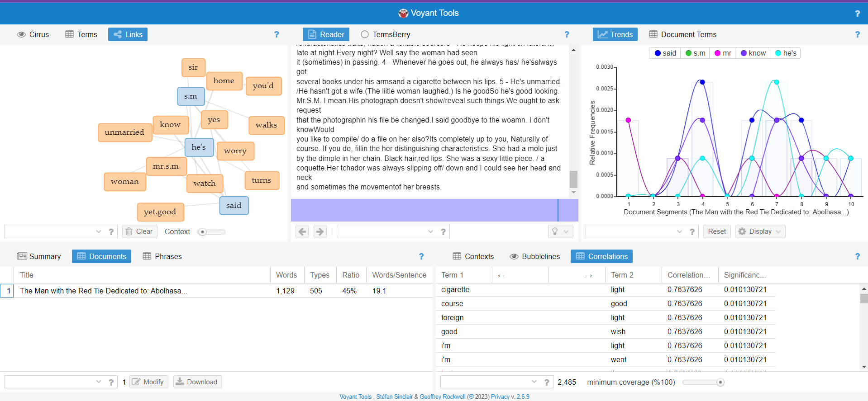Toggle the "he's" series in Trends legend
Viewport: 868px width, 401px height.
coord(786,53)
